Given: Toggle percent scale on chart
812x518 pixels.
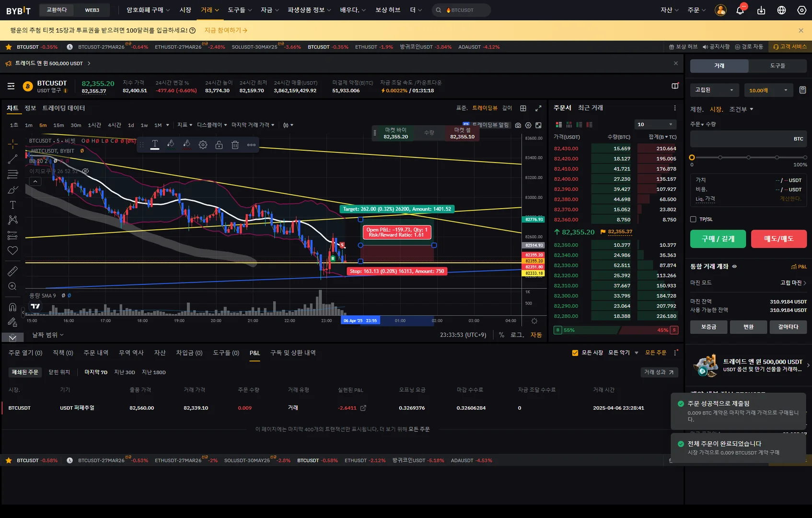Looking at the screenshot, I should pos(501,335).
